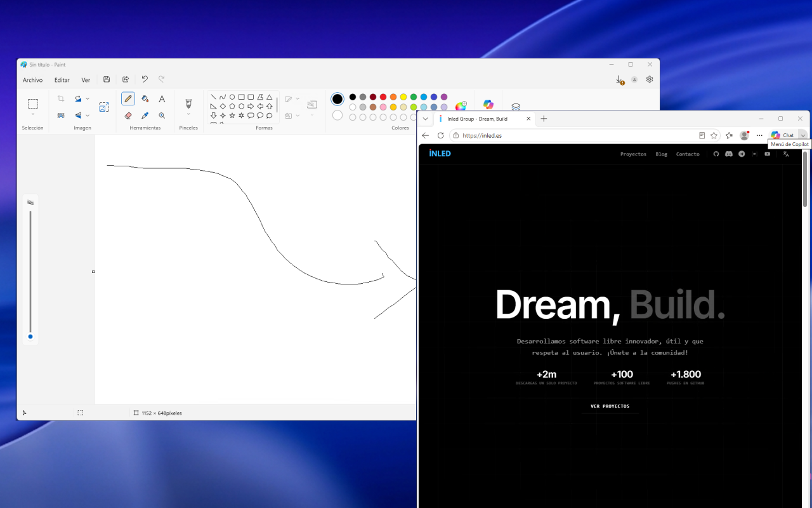812x508 pixels.
Task: Click the Edge page vertical scrollbar
Action: 805,179
